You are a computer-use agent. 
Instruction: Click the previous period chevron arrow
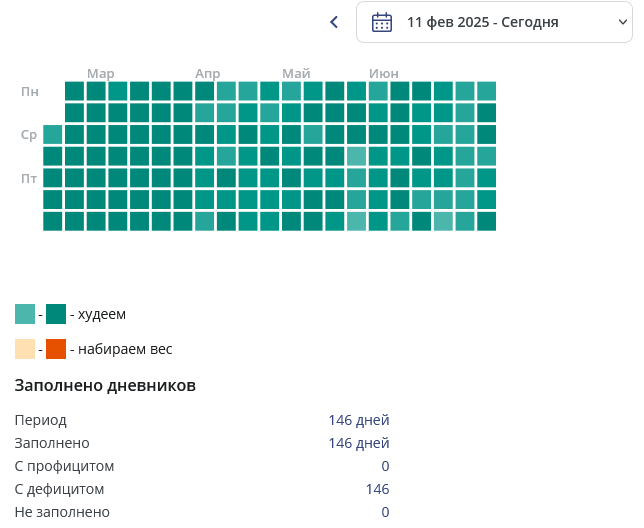coord(334,22)
